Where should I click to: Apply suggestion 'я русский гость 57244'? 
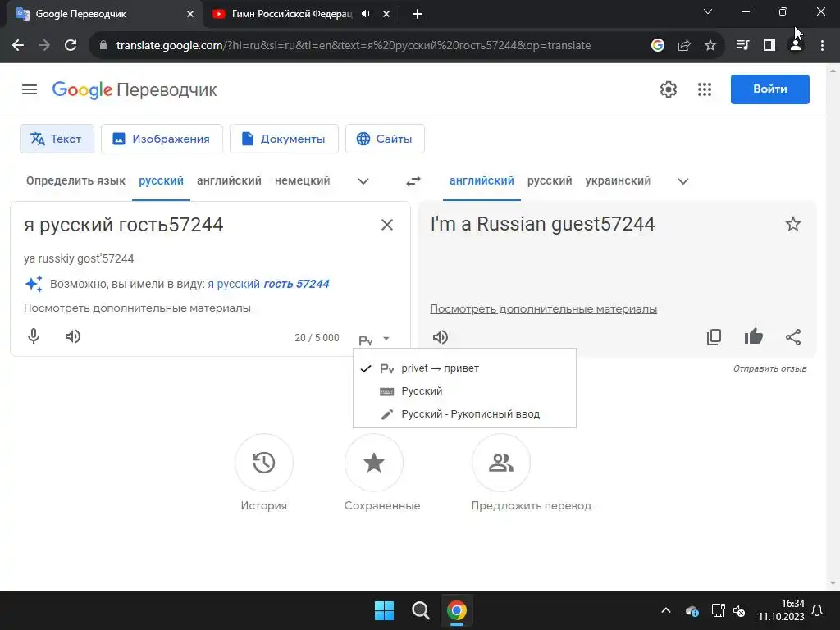click(268, 284)
